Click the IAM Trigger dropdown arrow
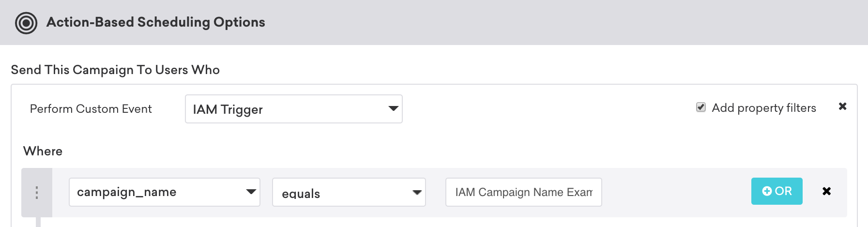Viewport: 868px width, 227px height. 393,109
